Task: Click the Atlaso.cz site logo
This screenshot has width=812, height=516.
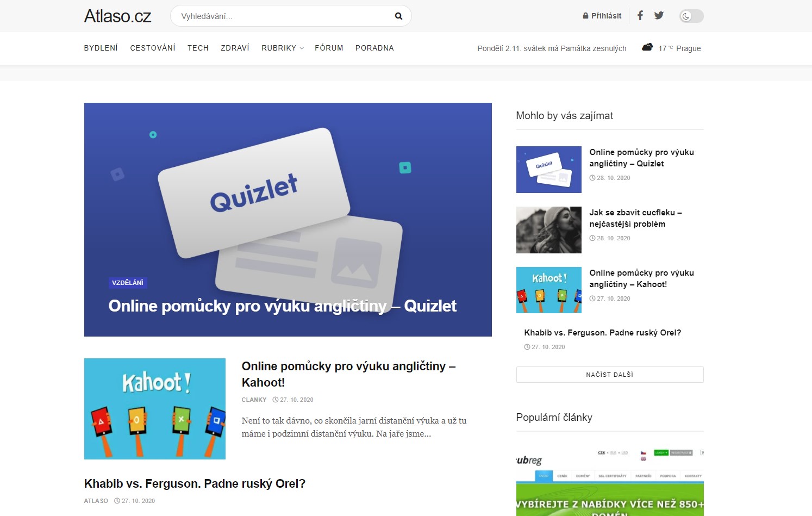Action: pyautogui.click(x=117, y=16)
